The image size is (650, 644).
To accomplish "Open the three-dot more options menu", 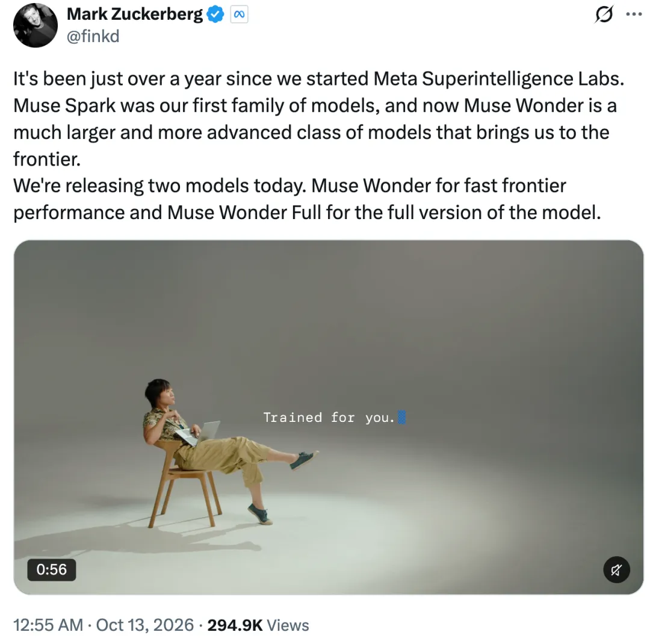I will [634, 14].
